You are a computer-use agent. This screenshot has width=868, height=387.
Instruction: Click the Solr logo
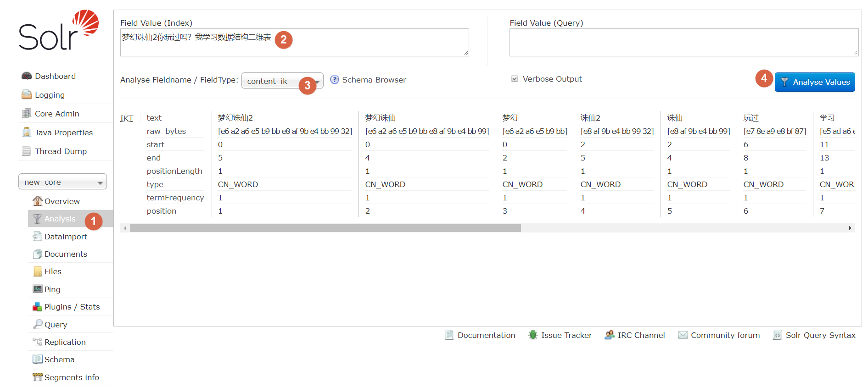tap(59, 30)
